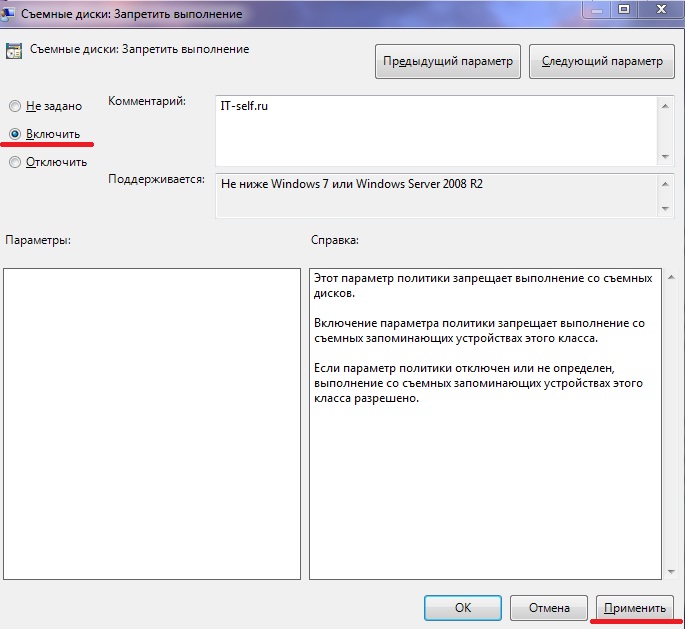Viewport: 685px width, 629px height.
Task: Click help text "Этот параметр политики запрещает выполнение"
Action: [x=483, y=286]
